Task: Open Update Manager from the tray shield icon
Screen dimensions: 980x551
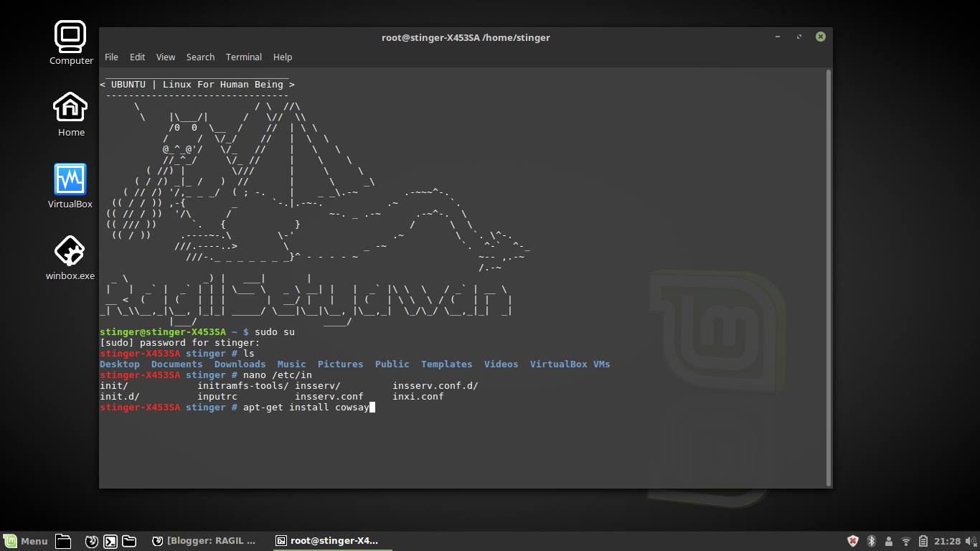Action: pos(853,540)
